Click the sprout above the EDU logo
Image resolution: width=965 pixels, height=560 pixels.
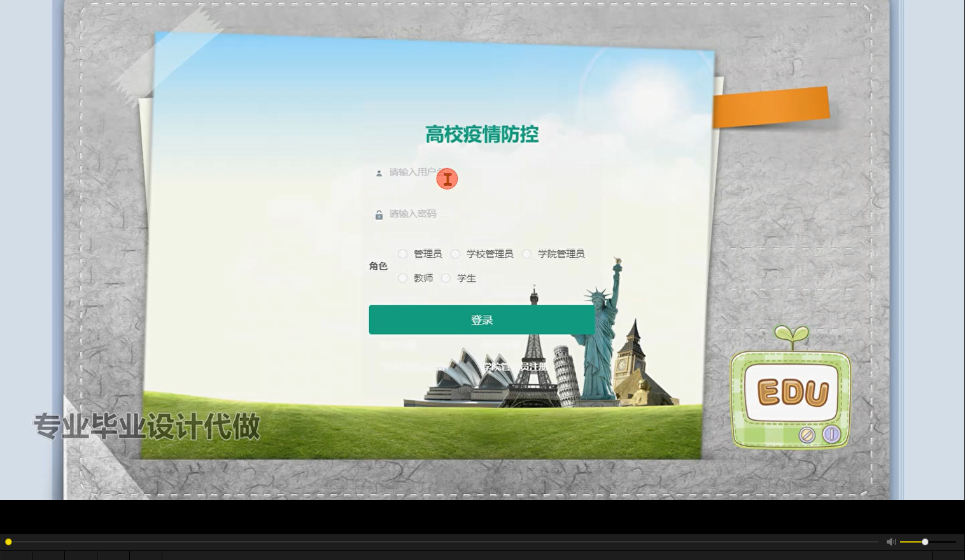[x=790, y=332]
